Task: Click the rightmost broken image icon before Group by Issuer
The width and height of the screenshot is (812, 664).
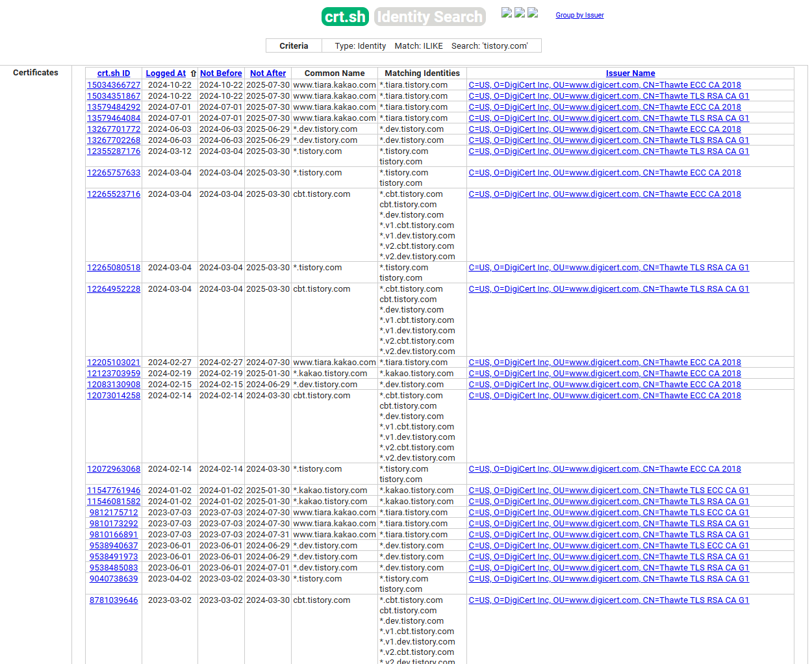Action: pyautogui.click(x=533, y=12)
